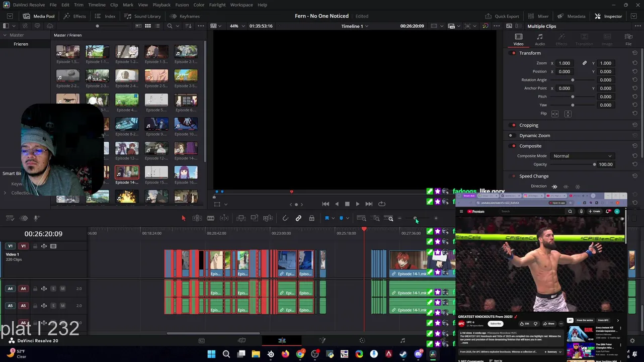Image resolution: width=644 pixels, height=362 pixels.
Task: Toggle timeline Position Lock padlock icon
Action: tap(311, 218)
